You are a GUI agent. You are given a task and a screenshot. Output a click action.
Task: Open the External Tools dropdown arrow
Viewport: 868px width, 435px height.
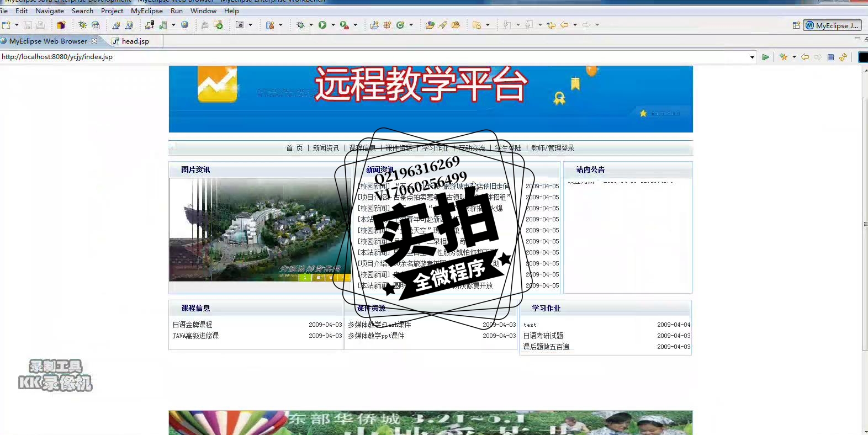coord(355,25)
